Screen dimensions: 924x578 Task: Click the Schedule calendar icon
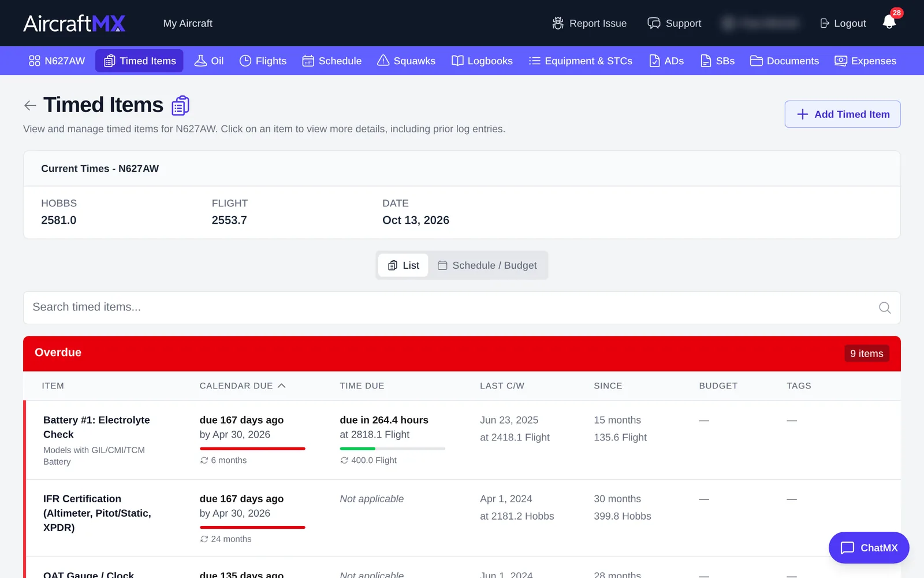[308, 61]
